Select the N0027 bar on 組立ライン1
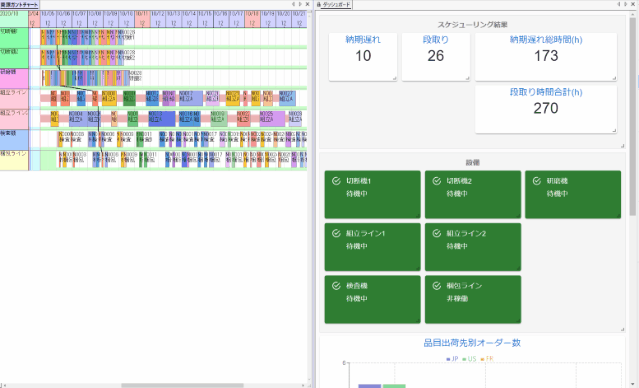The height and width of the screenshot is (388, 639). [287, 98]
